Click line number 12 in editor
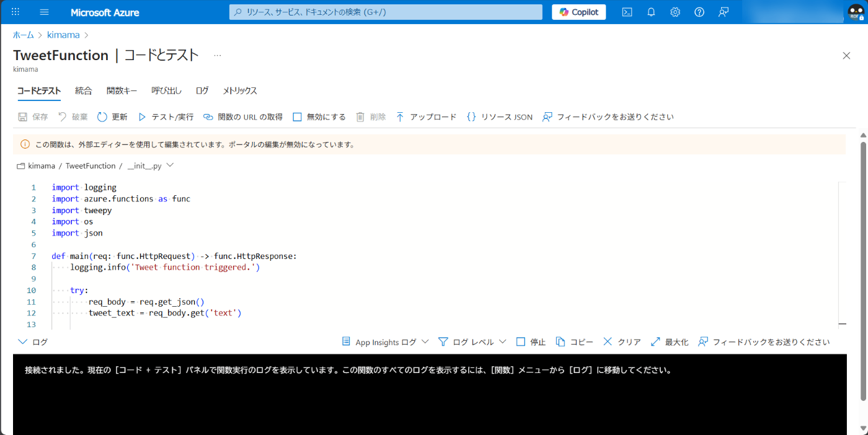This screenshot has width=868, height=435. [32, 313]
